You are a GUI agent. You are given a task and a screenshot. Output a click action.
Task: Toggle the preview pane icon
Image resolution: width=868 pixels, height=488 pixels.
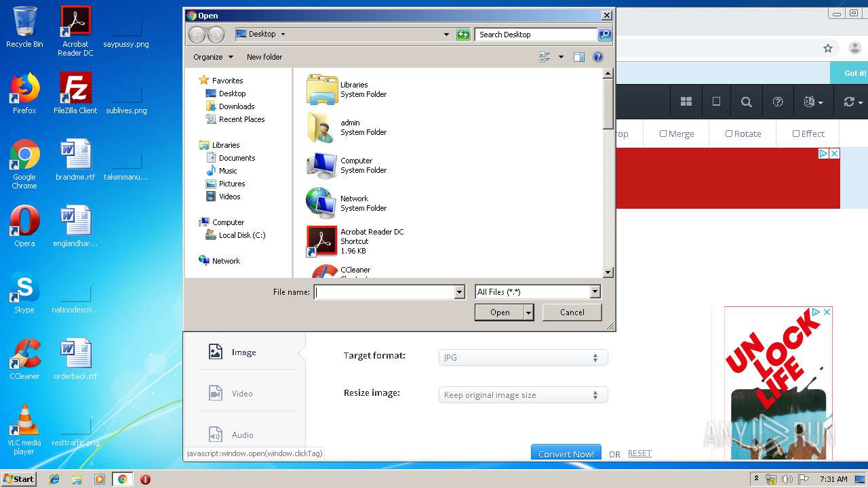578,57
